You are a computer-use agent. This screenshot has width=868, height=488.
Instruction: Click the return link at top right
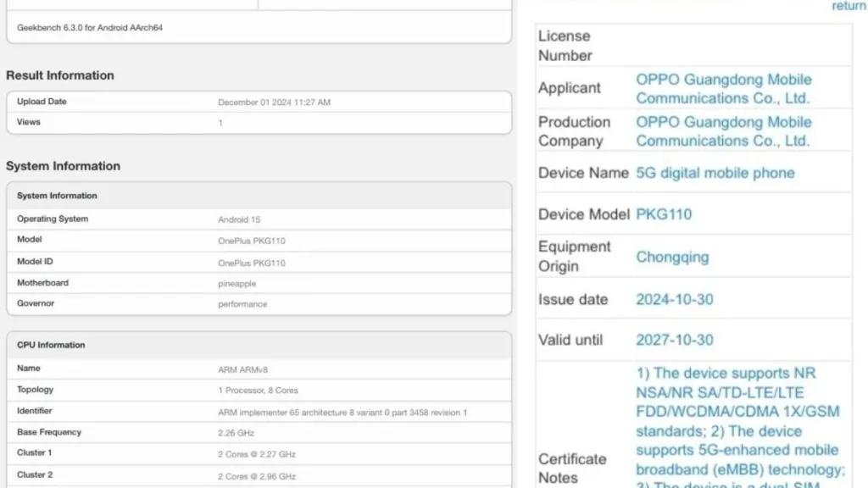point(849,6)
